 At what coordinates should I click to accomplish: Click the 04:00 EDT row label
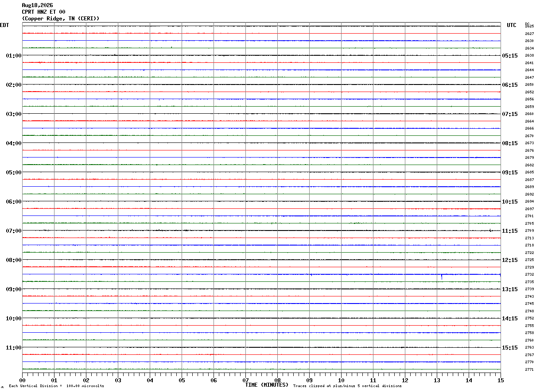coord(14,143)
